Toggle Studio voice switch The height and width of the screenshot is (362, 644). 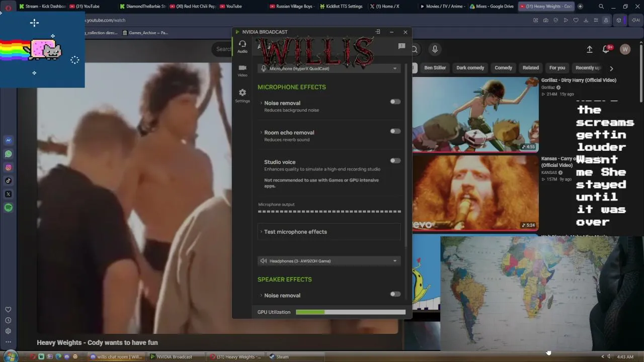point(395,161)
